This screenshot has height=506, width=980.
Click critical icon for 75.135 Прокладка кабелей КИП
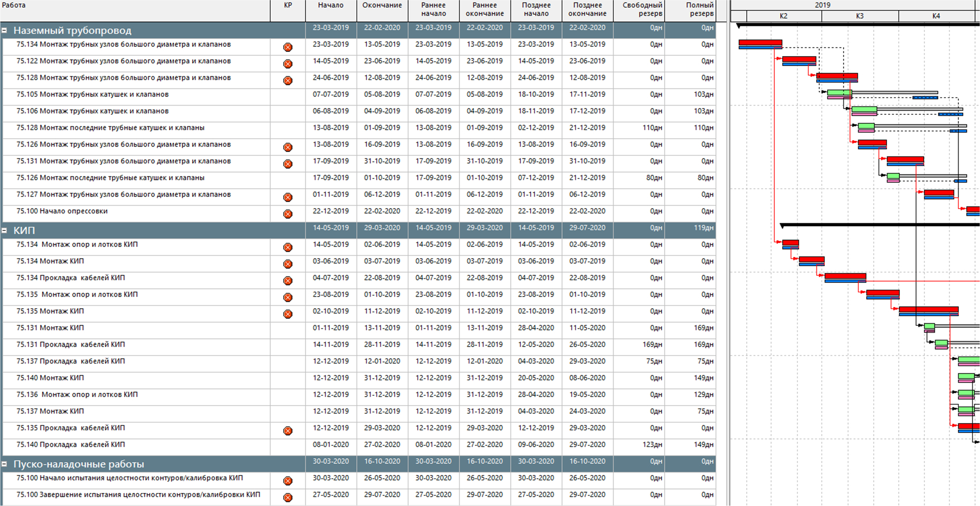pos(288,430)
